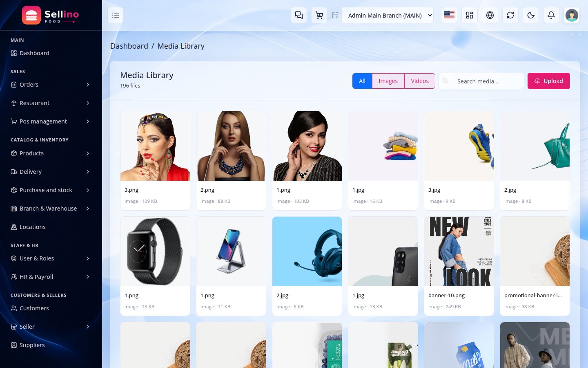
Task: Expand the HR & Payroll menu
Action: 51,277
